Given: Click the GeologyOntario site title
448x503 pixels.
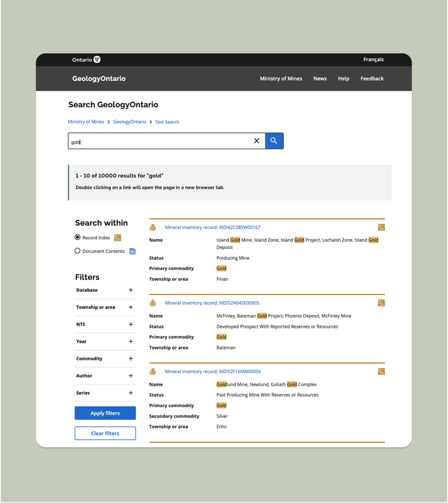Looking at the screenshot, I should click(99, 79).
